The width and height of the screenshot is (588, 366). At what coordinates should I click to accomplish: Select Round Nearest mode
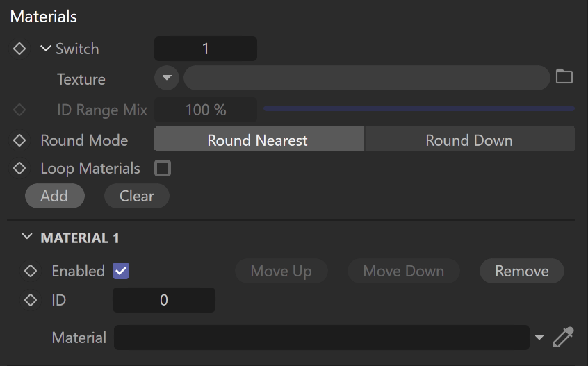click(x=259, y=140)
